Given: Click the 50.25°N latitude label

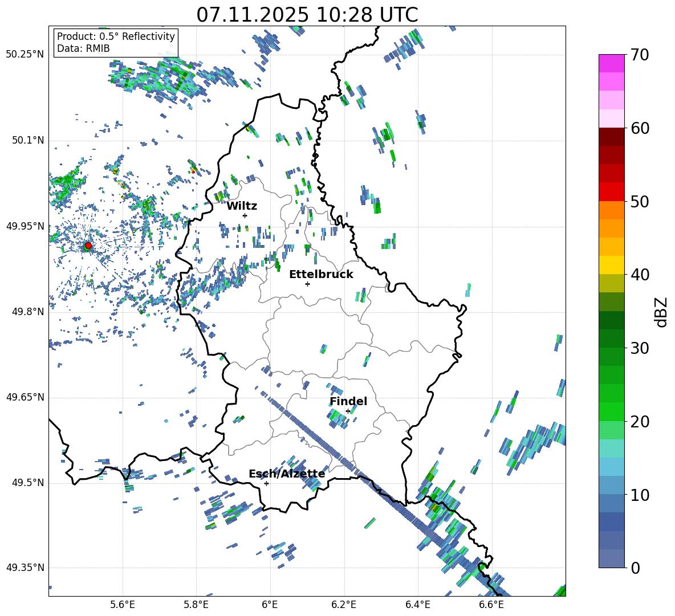Looking at the screenshot, I should point(25,55).
